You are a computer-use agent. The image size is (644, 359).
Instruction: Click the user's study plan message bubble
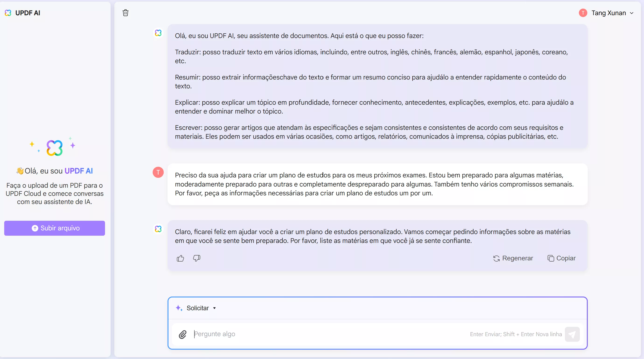coord(377,184)
